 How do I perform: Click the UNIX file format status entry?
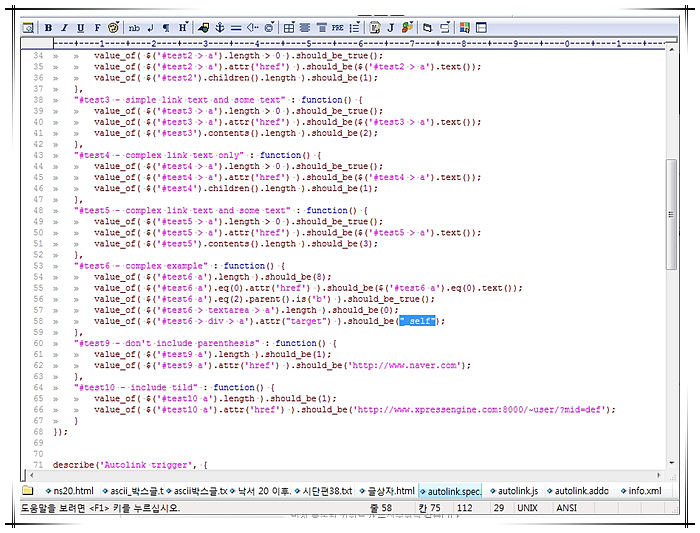coord(527,508)
